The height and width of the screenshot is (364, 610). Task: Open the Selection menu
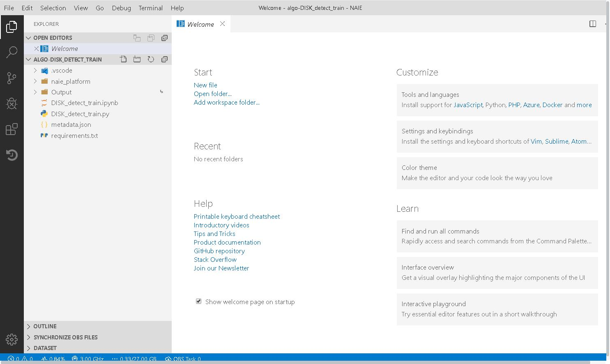53,8
